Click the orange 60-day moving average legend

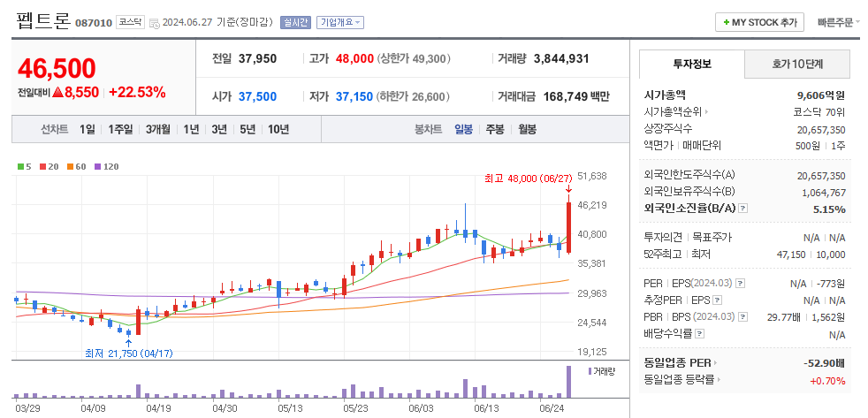pos(75,166)
